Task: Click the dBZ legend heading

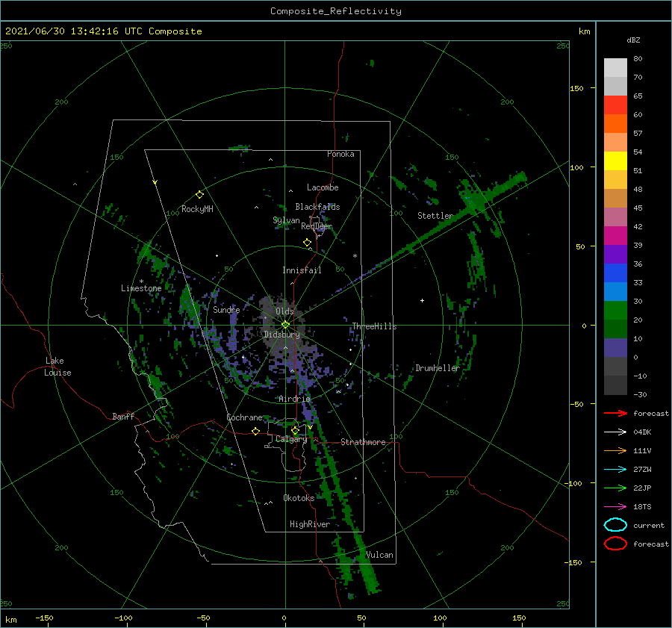Action: [x=633, y=40]
